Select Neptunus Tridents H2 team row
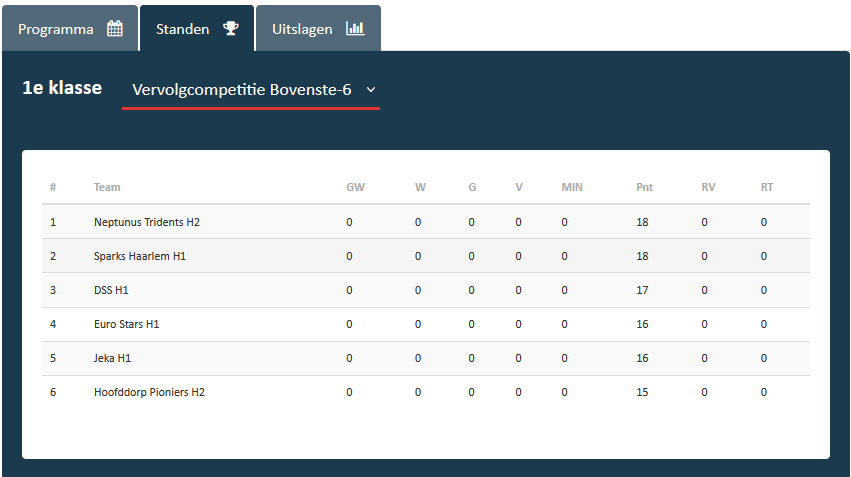The width and height of the screenshot is (851, 477). click(147, 222)
